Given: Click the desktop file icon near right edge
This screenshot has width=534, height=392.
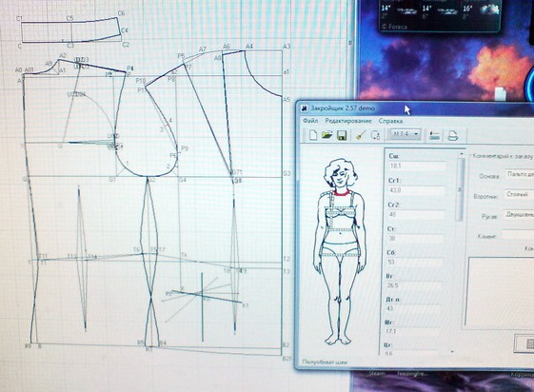Looking at the screenshot, I should (x=501, y=94).
